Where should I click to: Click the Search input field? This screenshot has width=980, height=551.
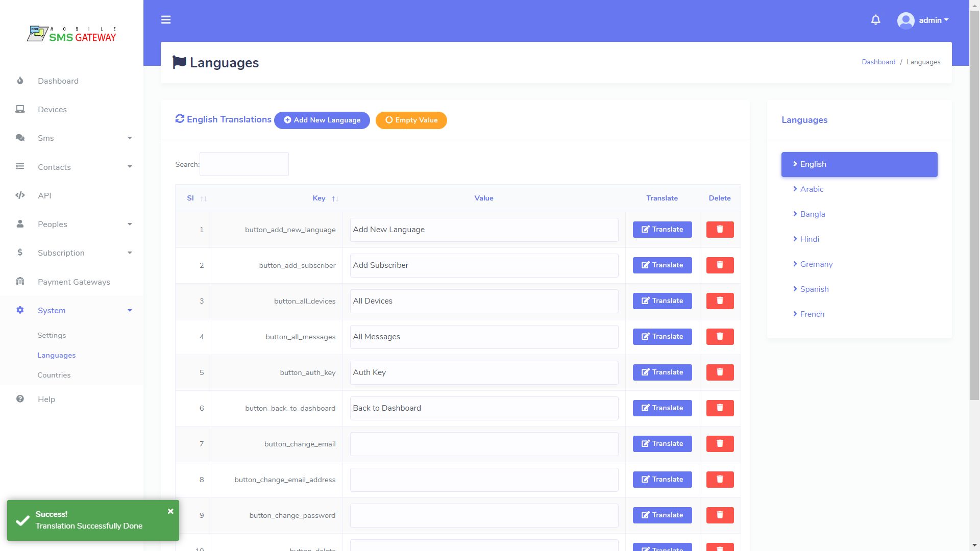pos(244,164)
